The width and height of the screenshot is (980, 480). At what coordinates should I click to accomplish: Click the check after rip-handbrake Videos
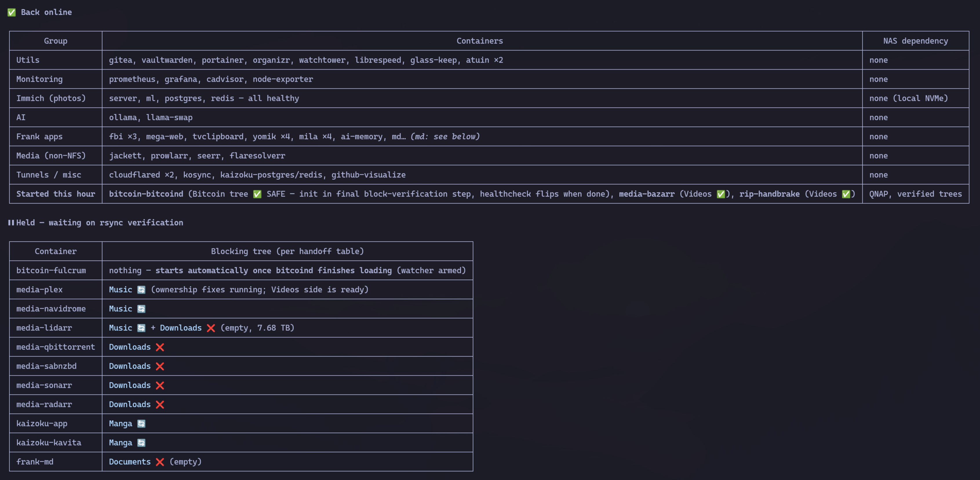point(846,194)
